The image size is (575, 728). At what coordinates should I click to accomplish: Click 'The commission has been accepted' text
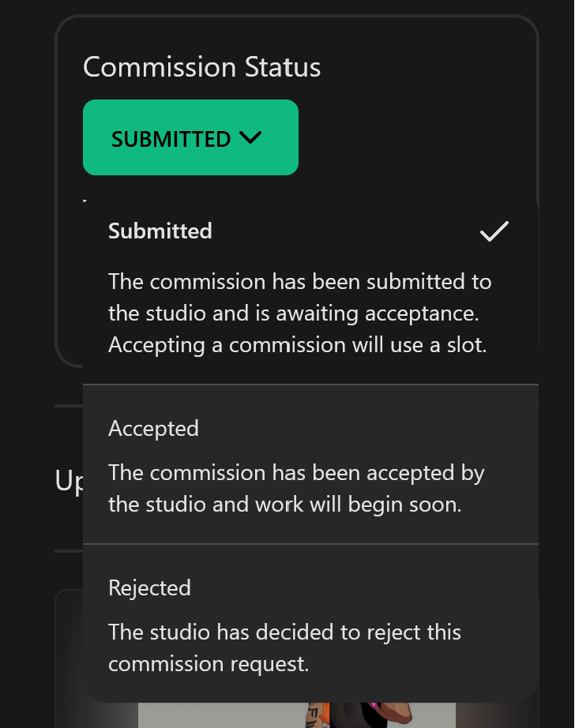[296, 473]
